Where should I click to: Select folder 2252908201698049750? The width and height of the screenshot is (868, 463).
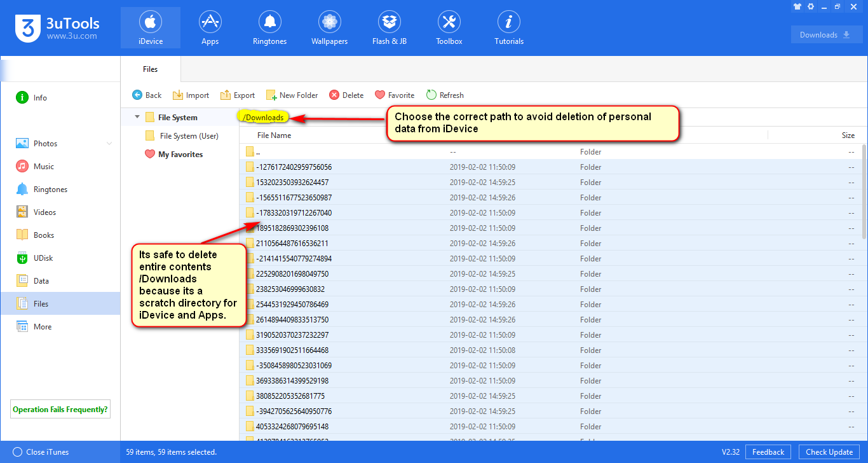(550, 274)
